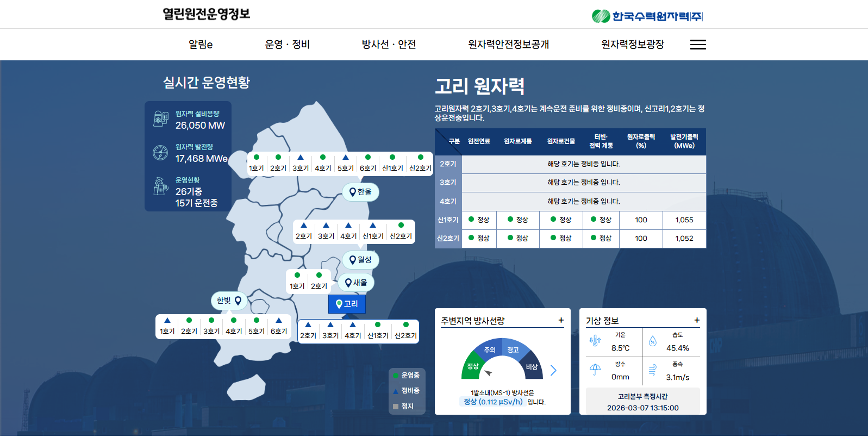
Task: Click 원자로출력 (%) column header
Action: (x=641, y=141)
